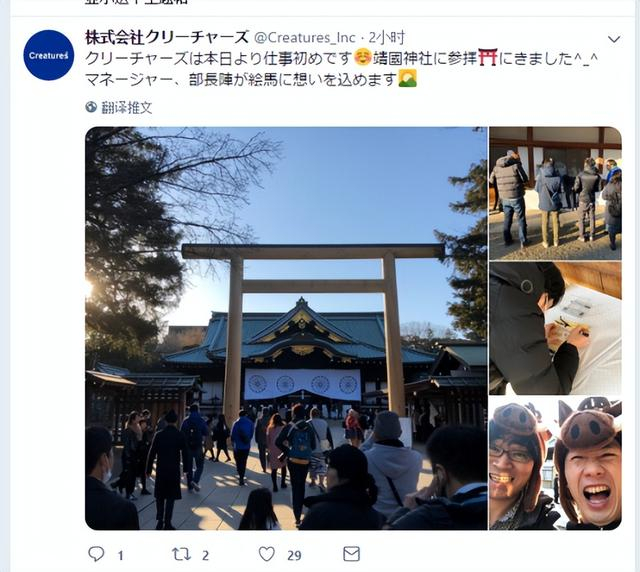
Task: Open the @Creatures_Inc handle link
Action: coord(305,38)
